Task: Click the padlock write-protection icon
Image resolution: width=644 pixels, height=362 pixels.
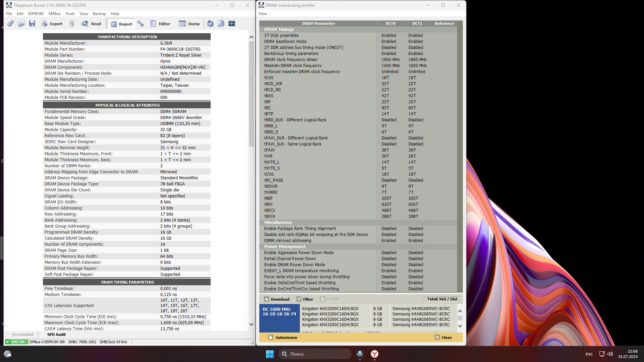Action: point(71,24)
